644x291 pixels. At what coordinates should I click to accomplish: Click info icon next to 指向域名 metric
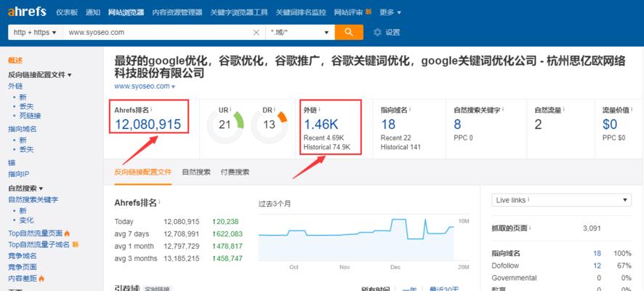pos(410,109)
